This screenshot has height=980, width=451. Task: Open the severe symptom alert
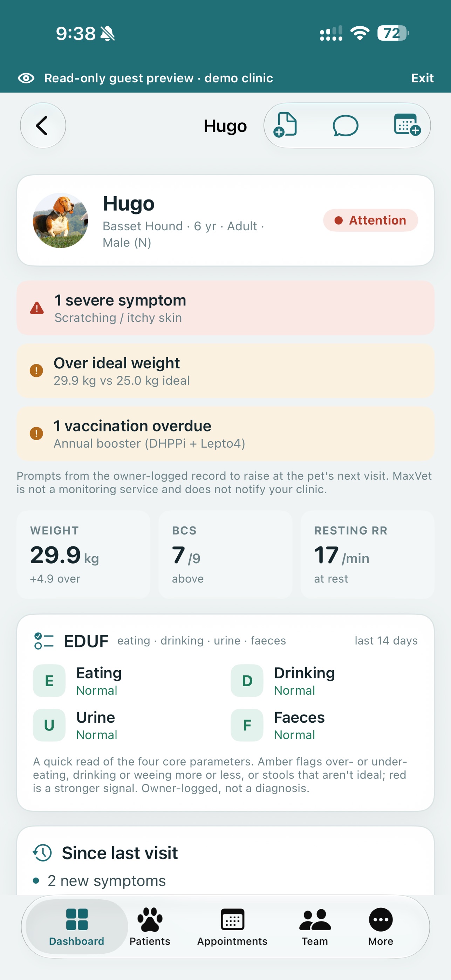[226, 308]
